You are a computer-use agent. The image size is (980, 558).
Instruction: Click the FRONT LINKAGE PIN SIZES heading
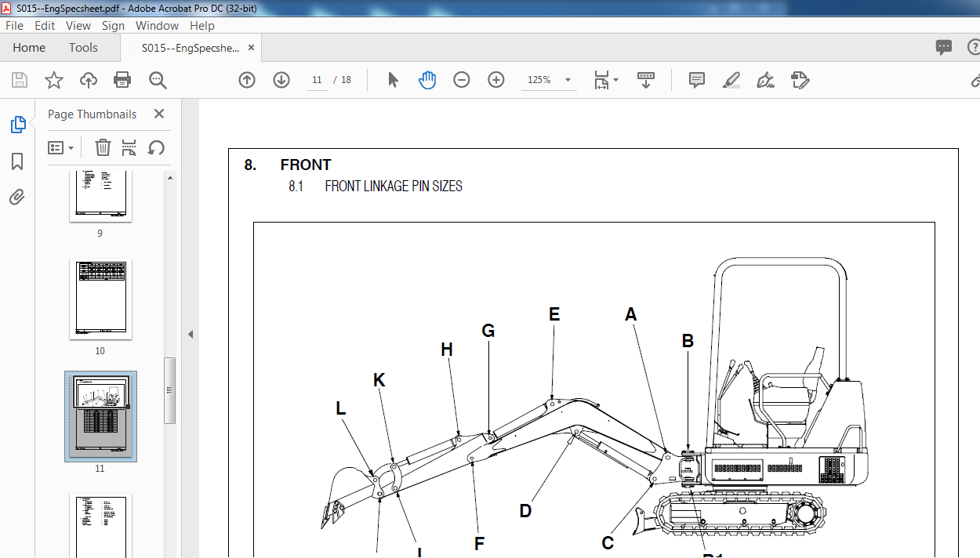point(394,187)
